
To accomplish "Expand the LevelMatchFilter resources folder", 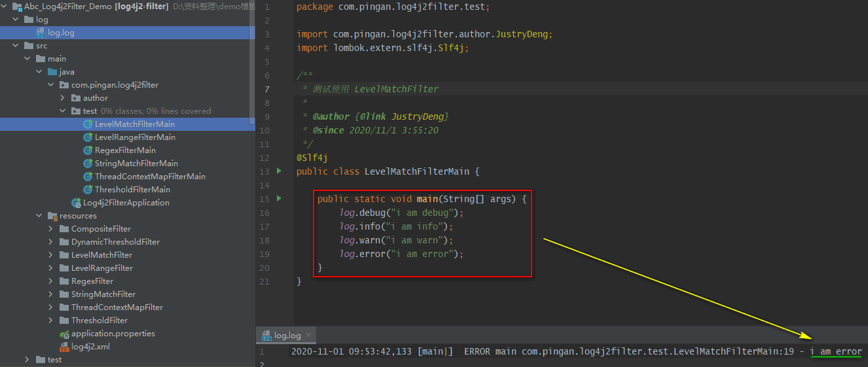I will point(51,255).
